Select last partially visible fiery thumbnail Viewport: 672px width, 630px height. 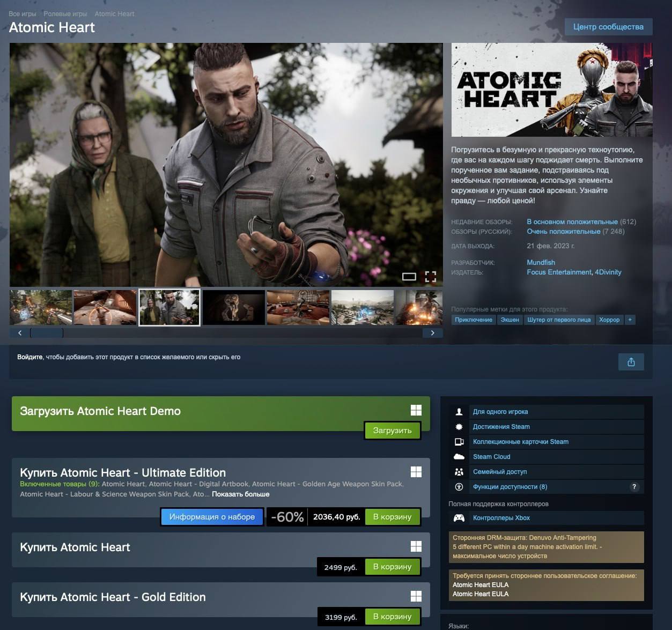coord(419,307)
